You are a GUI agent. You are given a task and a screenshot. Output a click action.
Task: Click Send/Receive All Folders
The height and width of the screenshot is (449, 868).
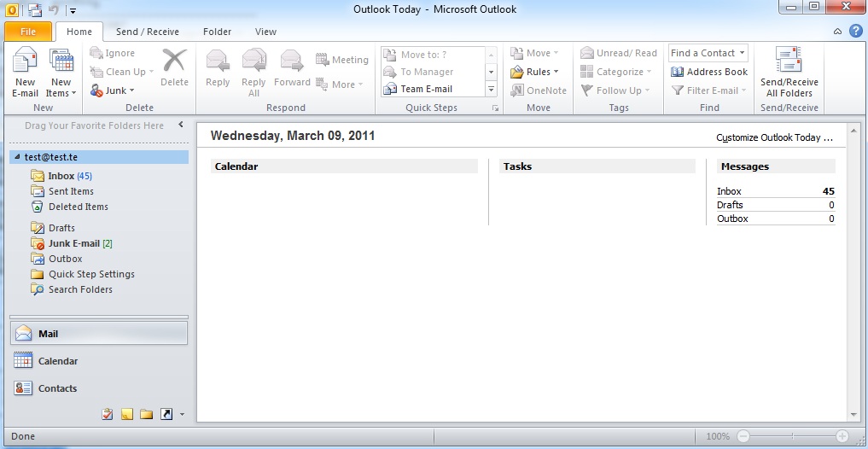(789, 73)
